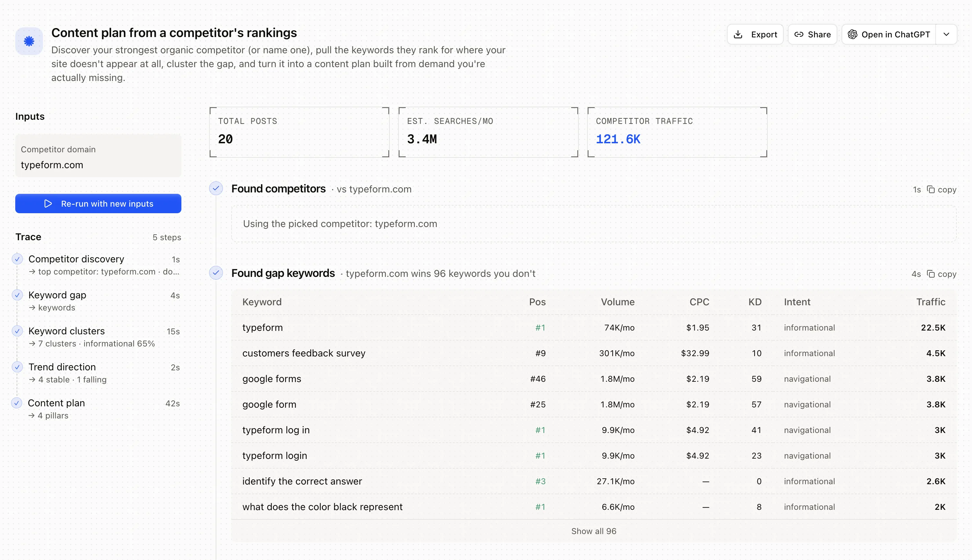Click the 'Found competitors' heading
This screenshot has height=560, width=972.
279,189
